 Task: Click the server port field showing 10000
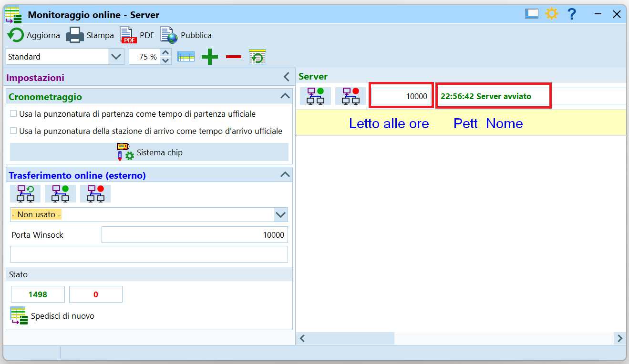tap(402, 96)
